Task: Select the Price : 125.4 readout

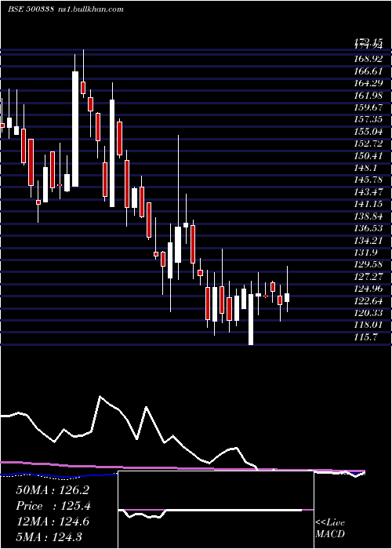Action: coord(53,506)
